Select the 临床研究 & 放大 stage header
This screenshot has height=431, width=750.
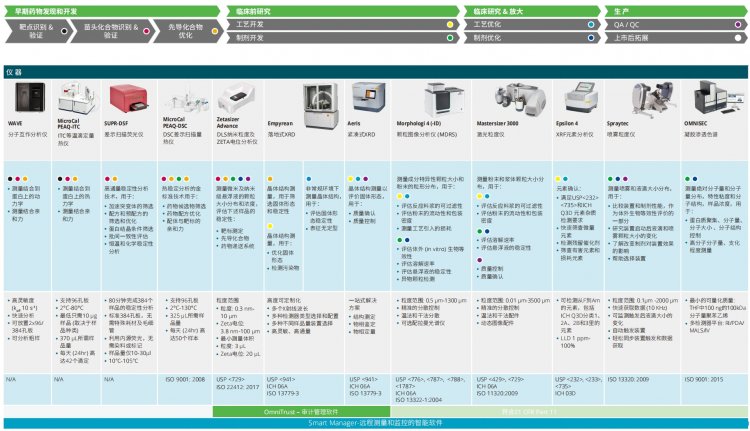(x=532, y=11)
